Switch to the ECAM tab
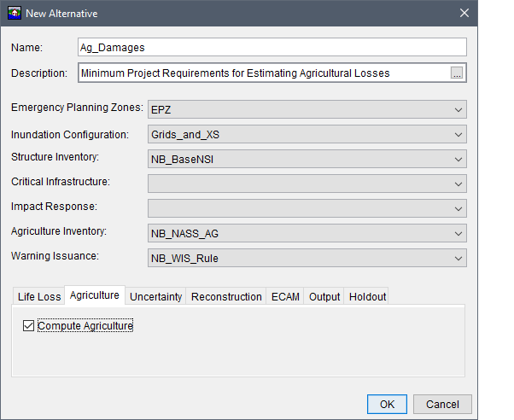This screenshot has width=514, height=420. pyautogui.click(x=285, y=297)
